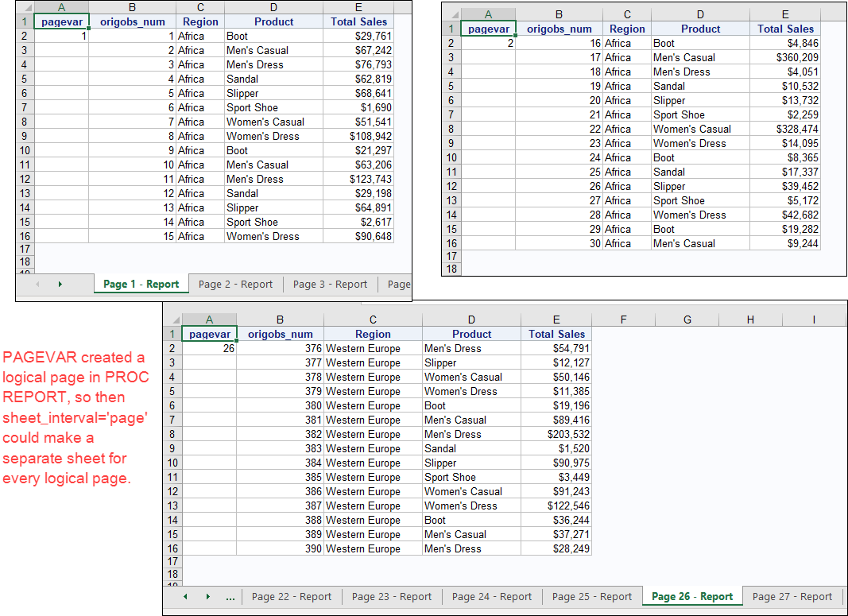Select cell A2 containing pagevar value 26

pos(208,347)
